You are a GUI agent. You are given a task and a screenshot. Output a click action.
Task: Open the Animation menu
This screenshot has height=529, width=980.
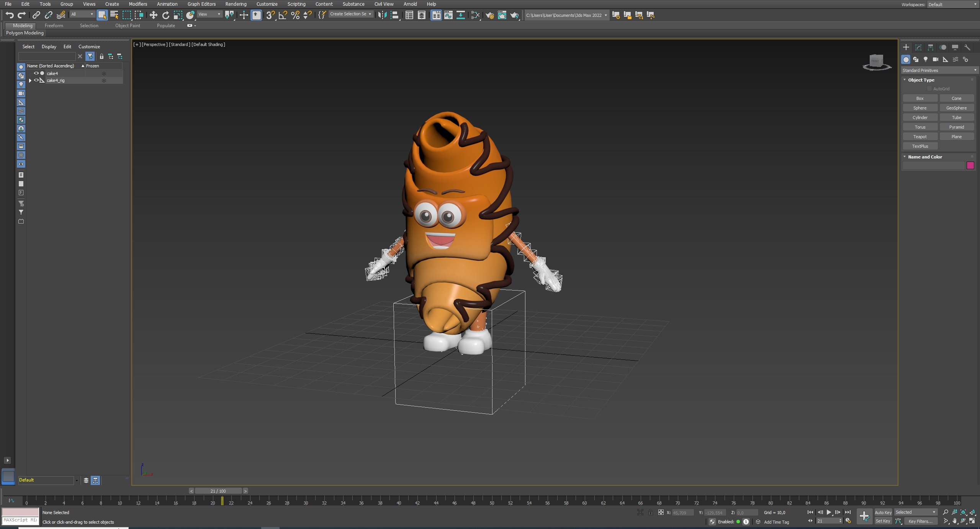click(167, 4)
